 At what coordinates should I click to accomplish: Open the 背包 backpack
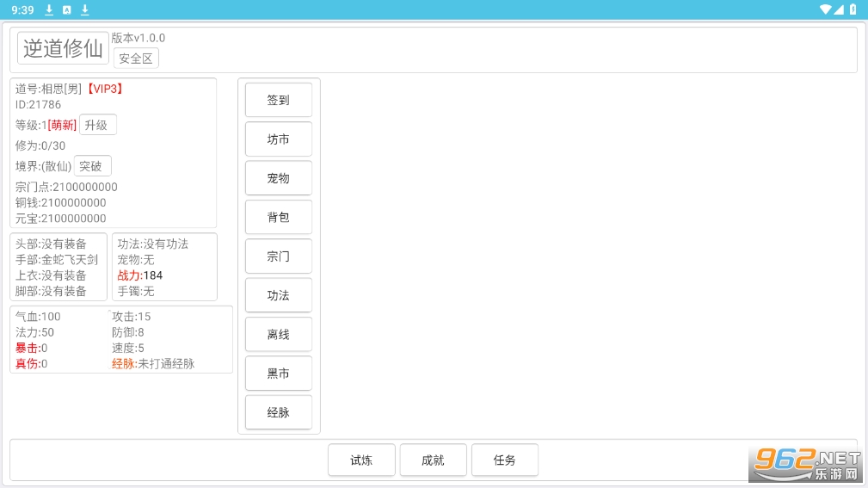tap(279, 217)
